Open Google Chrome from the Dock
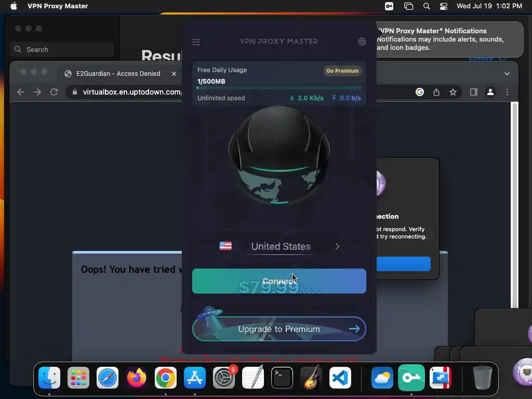532x399 pixels. [x=166, y=378]
